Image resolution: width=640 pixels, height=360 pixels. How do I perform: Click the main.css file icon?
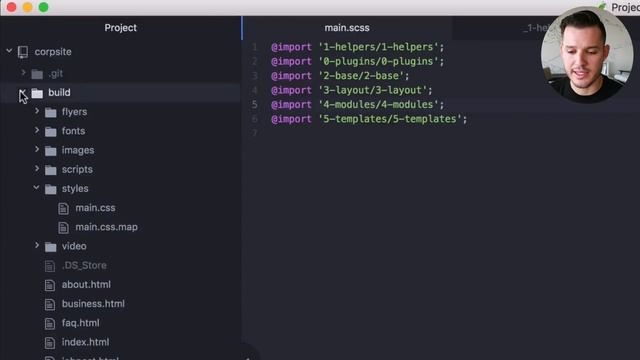(x=63, y=209)
